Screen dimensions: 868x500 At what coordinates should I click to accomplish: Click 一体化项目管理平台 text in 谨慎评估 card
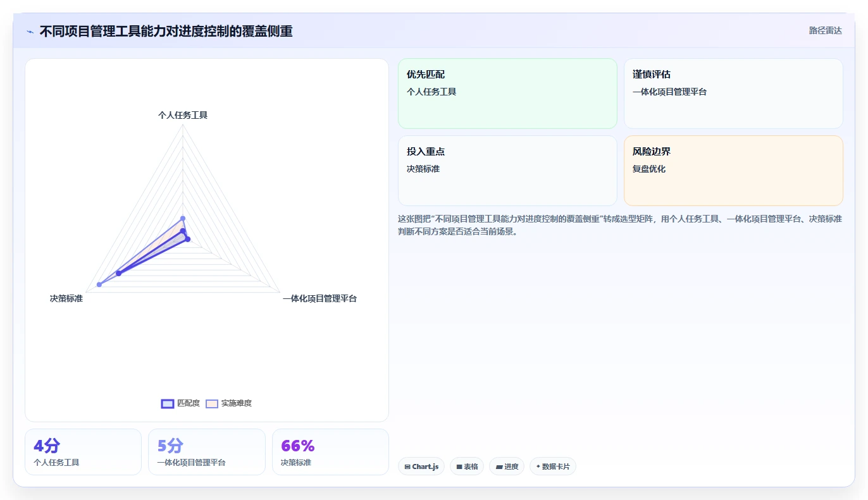click(x=669, y=92)
